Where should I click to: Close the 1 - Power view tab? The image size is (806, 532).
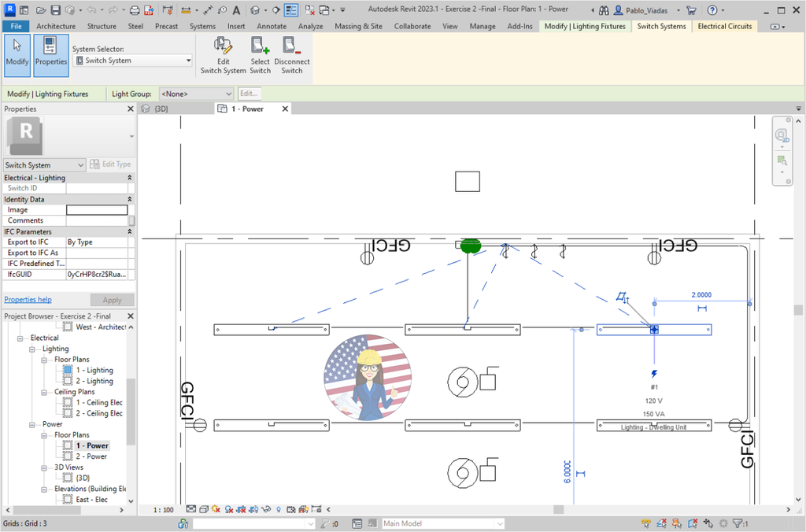click(x=285, y=109)
